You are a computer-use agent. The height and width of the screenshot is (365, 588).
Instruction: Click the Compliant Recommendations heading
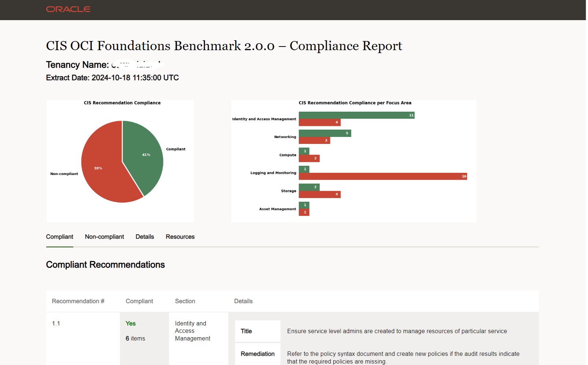click(x=105, y=265)
